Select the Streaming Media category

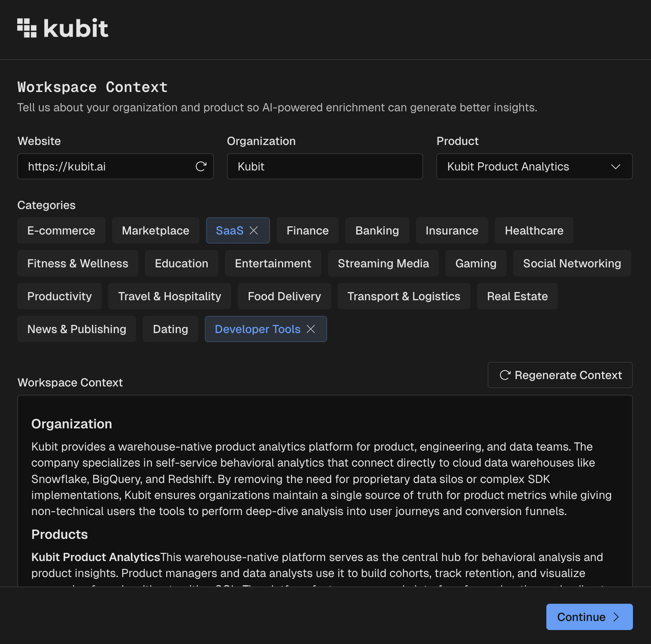pos(383,263)
